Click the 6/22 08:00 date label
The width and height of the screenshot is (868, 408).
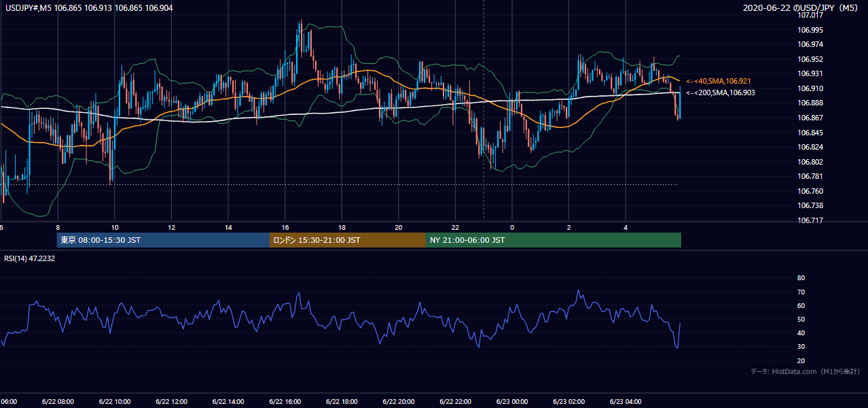pyautogui.click(x=58, y=402)
